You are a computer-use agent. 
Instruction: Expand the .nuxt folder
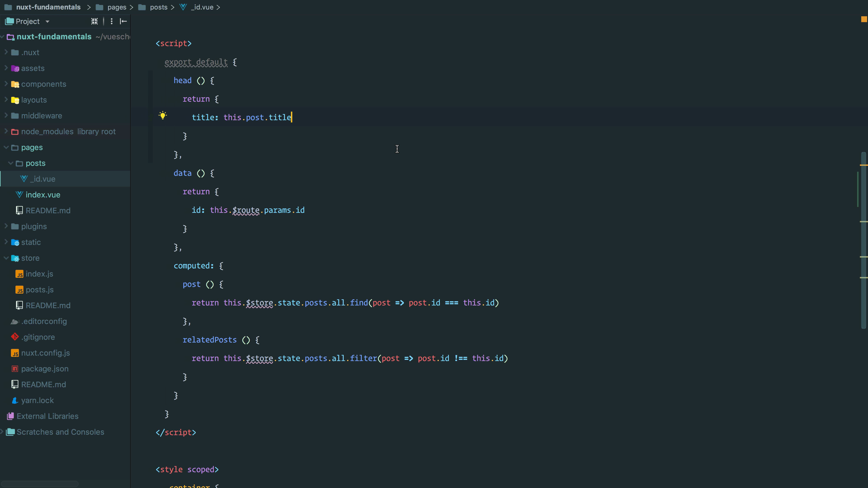tap(6, 52)
